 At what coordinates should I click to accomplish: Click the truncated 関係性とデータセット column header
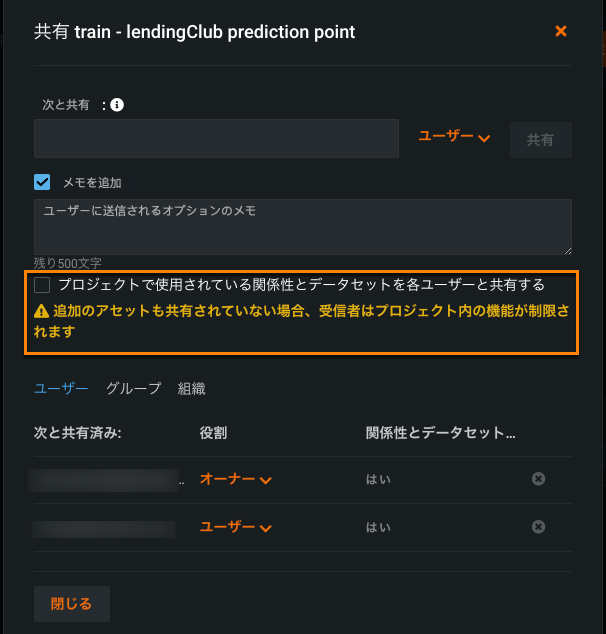click(440, 433)
